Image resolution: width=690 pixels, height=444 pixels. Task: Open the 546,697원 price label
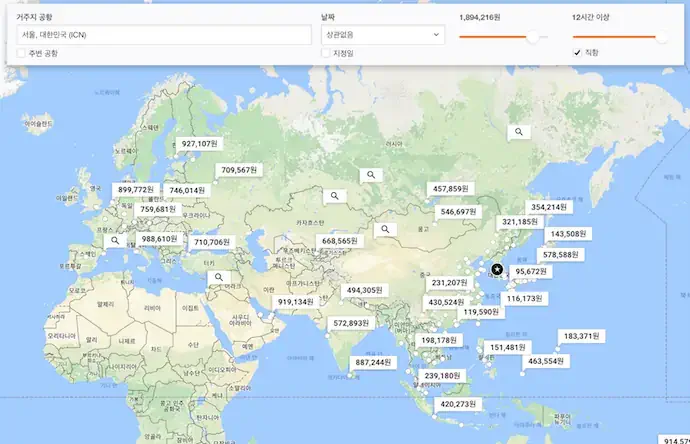458,212
